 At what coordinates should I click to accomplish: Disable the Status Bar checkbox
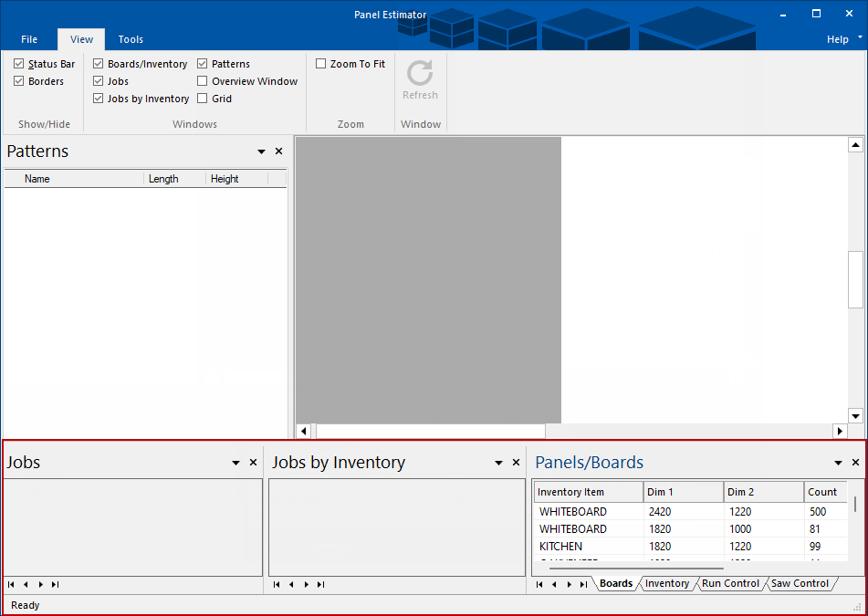point(18,63)
